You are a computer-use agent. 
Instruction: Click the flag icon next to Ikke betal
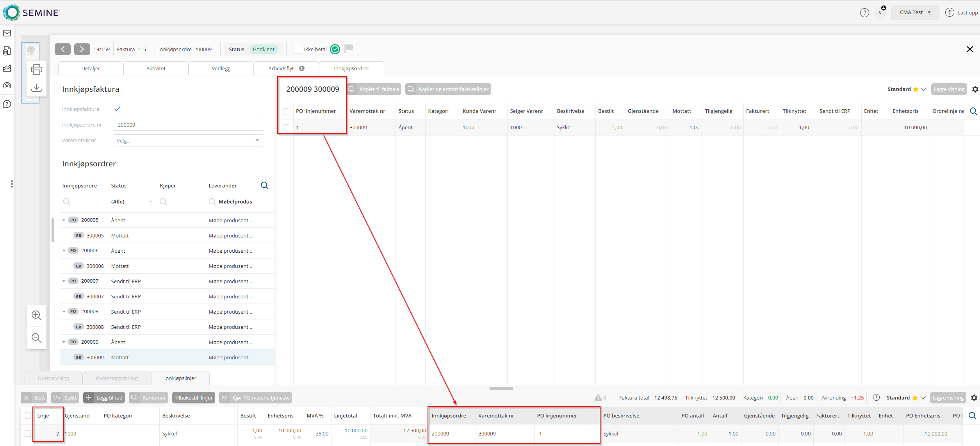[x=349, y=48]
